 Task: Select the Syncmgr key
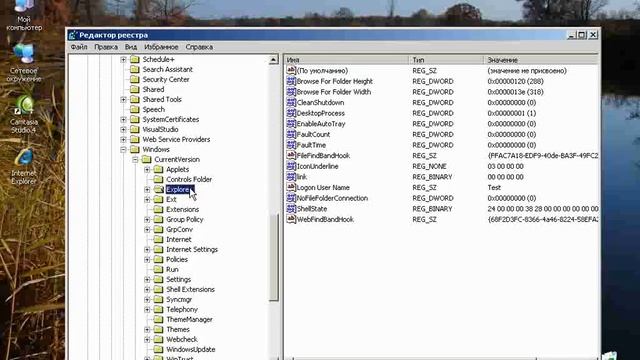point(179,299)
